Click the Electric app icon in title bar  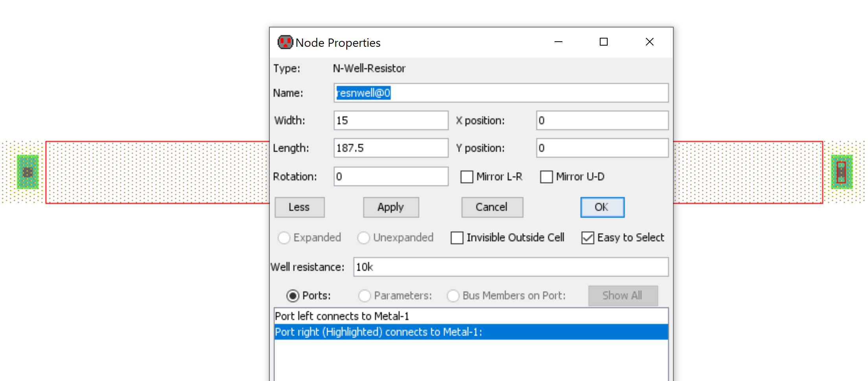coord(285,42)
